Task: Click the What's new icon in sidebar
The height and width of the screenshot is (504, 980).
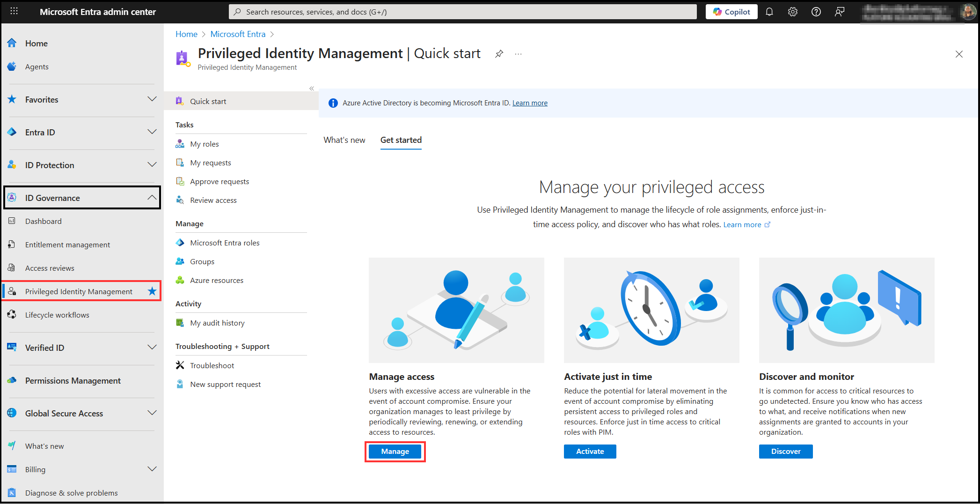Action: point(12,445)
